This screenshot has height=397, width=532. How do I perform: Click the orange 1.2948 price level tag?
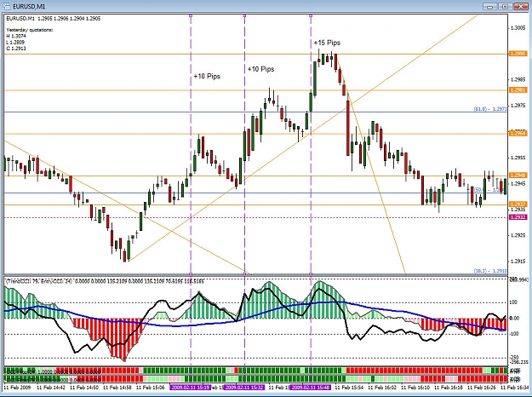518,175
